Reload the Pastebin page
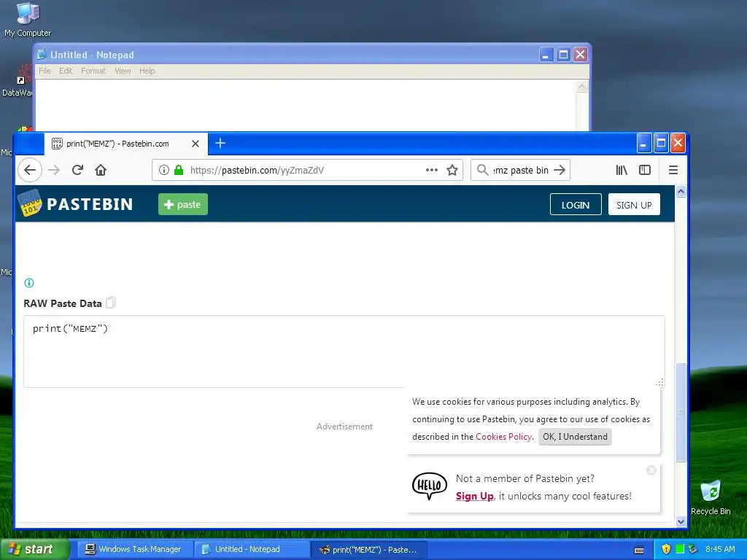The width and height of the screenshot is (747, 560). pos(77,170)
